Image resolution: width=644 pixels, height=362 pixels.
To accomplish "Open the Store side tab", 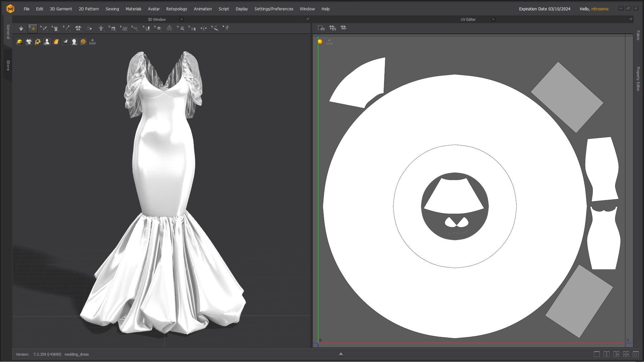I will (8, 65).
